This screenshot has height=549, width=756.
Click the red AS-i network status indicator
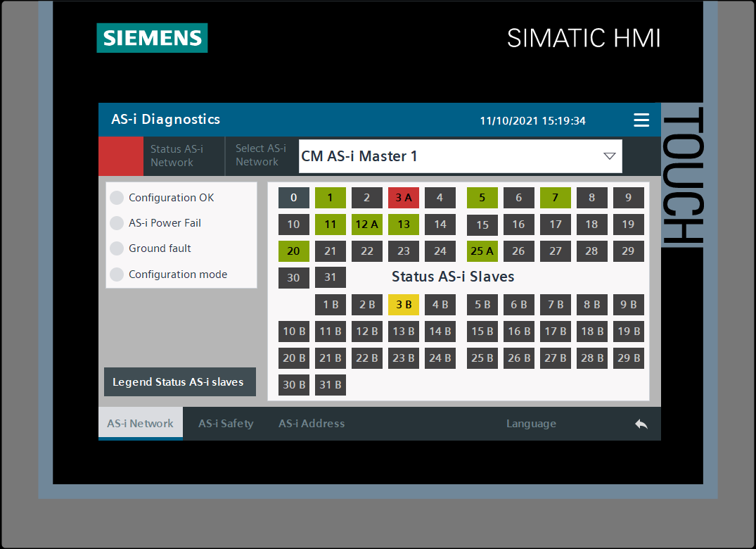[x=120, y=156]
